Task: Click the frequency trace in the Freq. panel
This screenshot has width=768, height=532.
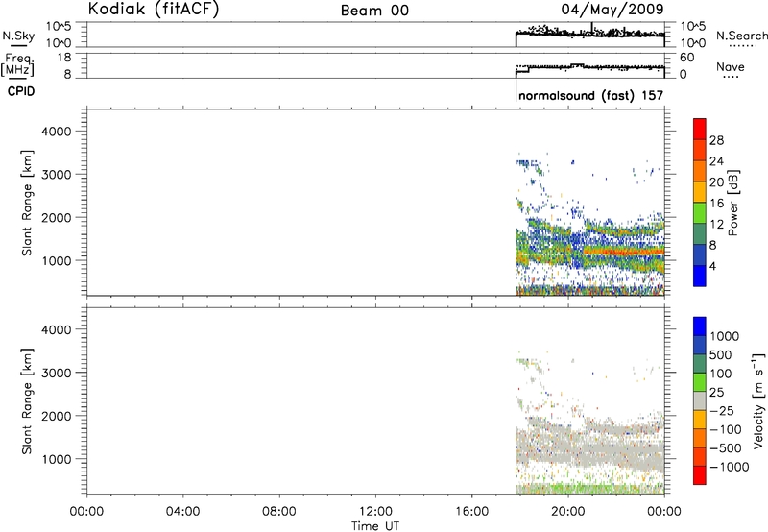Action: pyautogui.click(x=590, y=67)
